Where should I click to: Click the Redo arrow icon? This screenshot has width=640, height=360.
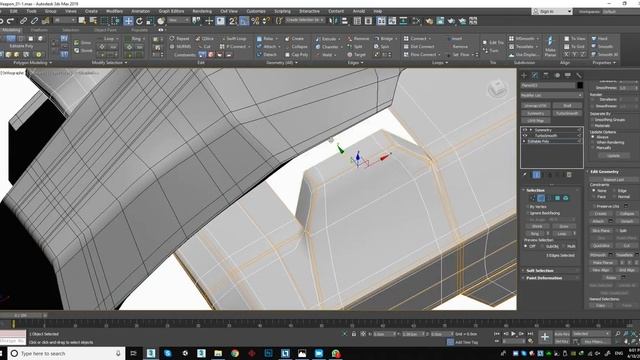click(11, 20)
